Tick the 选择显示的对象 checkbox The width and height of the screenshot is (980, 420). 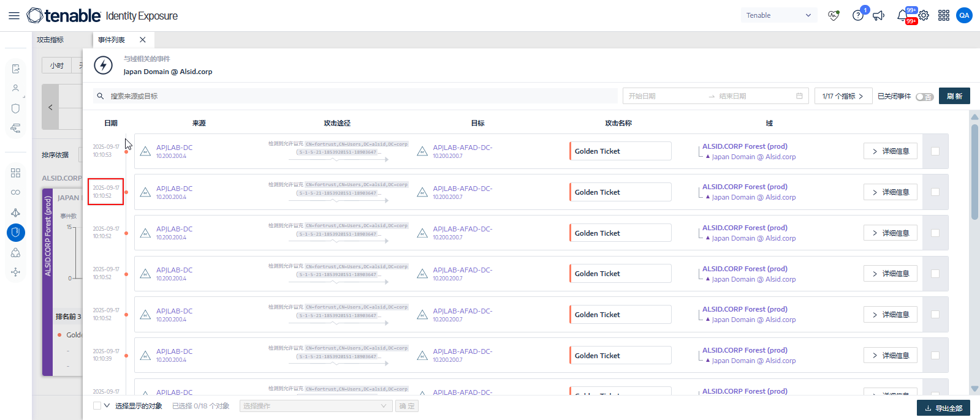97,406
